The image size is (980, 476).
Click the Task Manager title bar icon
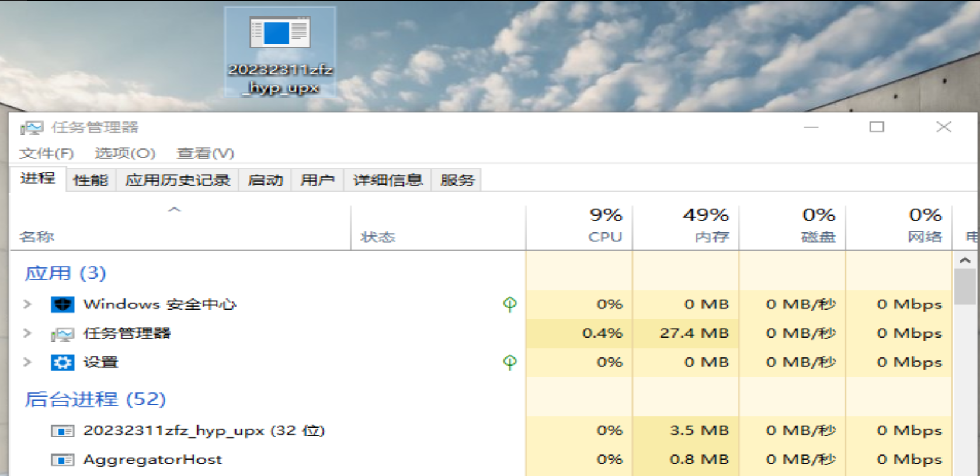click(32, 127)
